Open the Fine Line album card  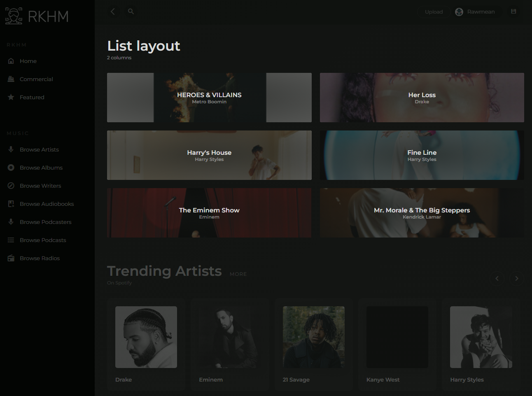coord(422,155)
